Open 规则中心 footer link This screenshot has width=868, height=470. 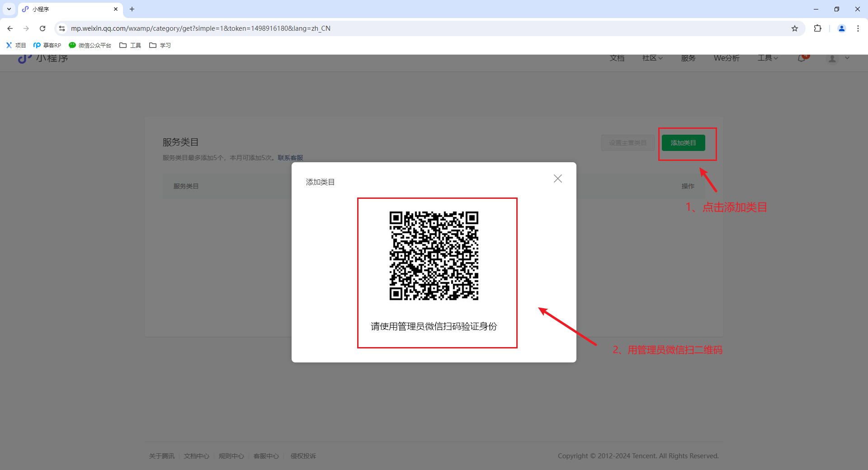[x=231, y=456]
